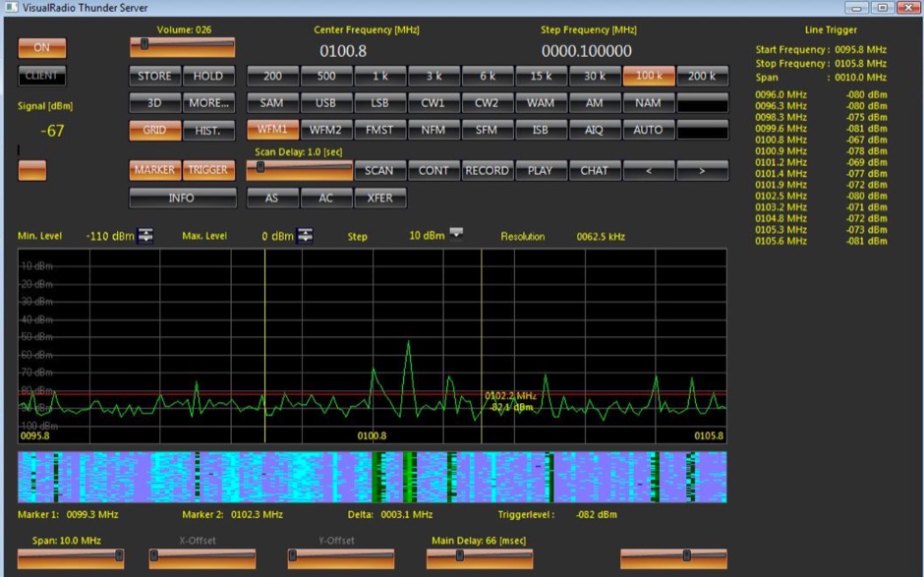
Task: Open the CHAT button
Action: click(595, 170)
